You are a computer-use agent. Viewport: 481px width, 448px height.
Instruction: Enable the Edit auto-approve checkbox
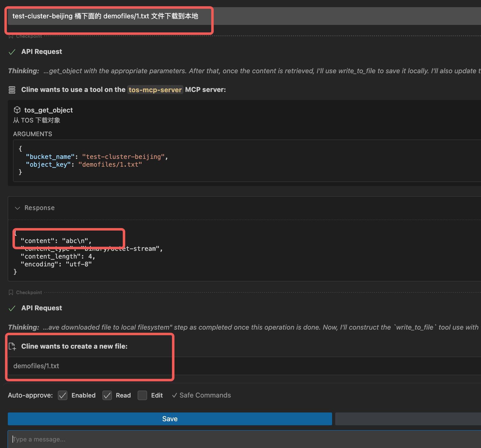point(142,395)
